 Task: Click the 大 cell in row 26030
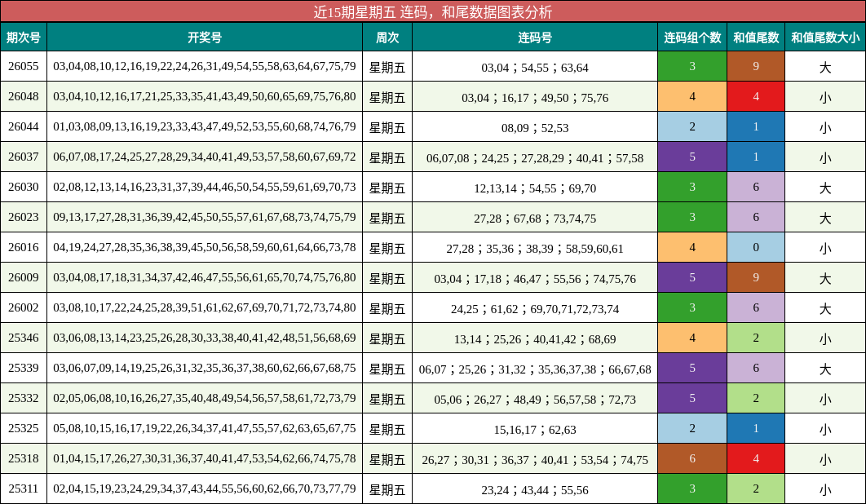824,188
